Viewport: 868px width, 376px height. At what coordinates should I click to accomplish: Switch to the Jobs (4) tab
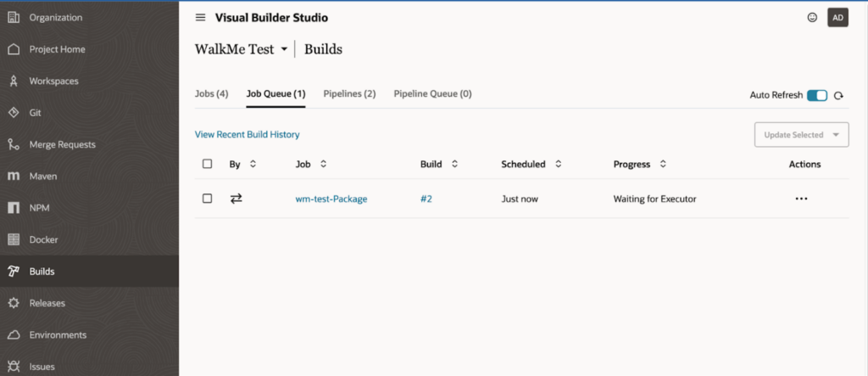click(211, 93)
